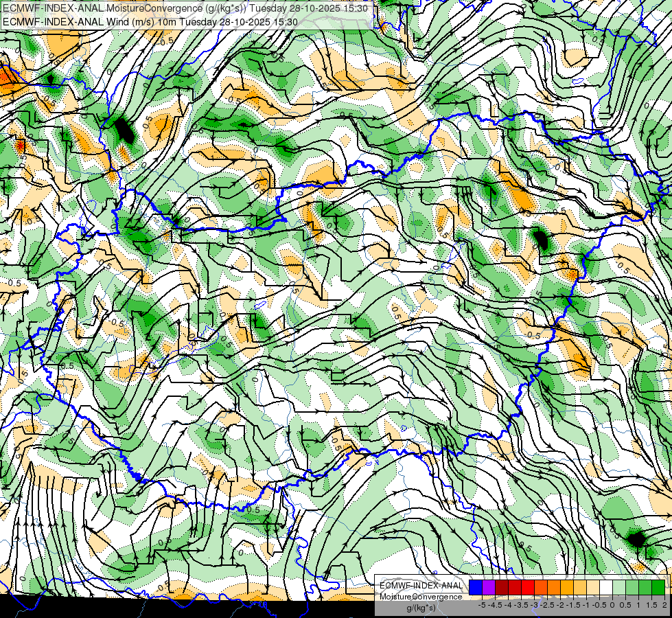Click the 2 legend tick label
672x618 pixels.
coord(664,605)
